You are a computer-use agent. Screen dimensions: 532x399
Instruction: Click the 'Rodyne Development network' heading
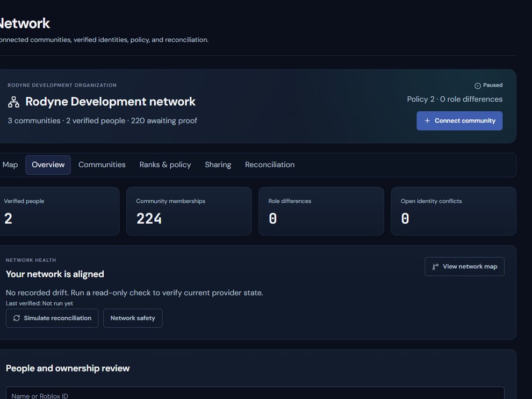coord(110,102)
